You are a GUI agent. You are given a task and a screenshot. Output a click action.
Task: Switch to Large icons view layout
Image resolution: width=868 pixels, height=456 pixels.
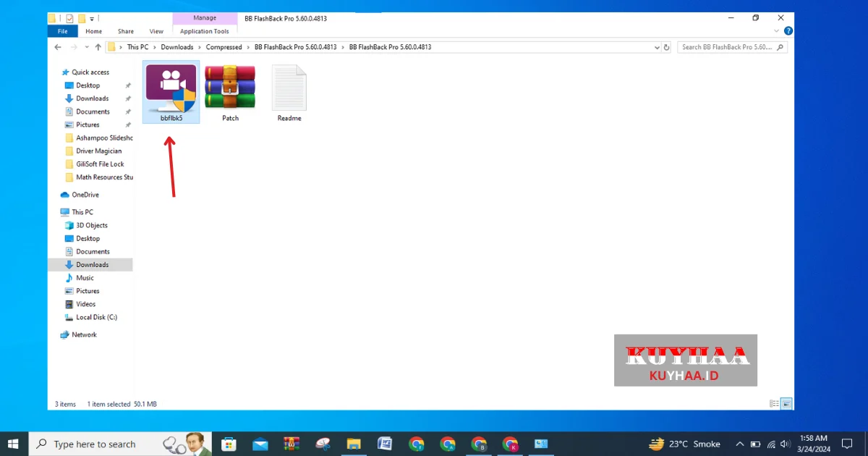tap(786, 404)
